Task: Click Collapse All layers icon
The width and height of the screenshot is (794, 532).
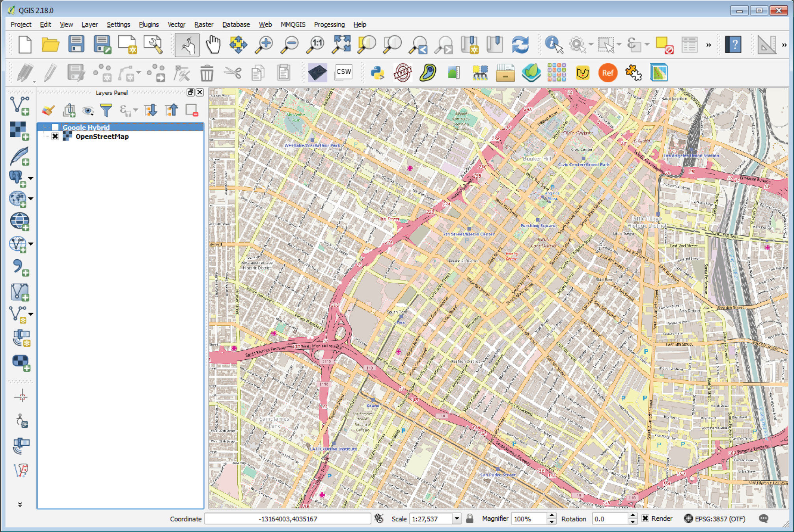Action: coord(171,110)
